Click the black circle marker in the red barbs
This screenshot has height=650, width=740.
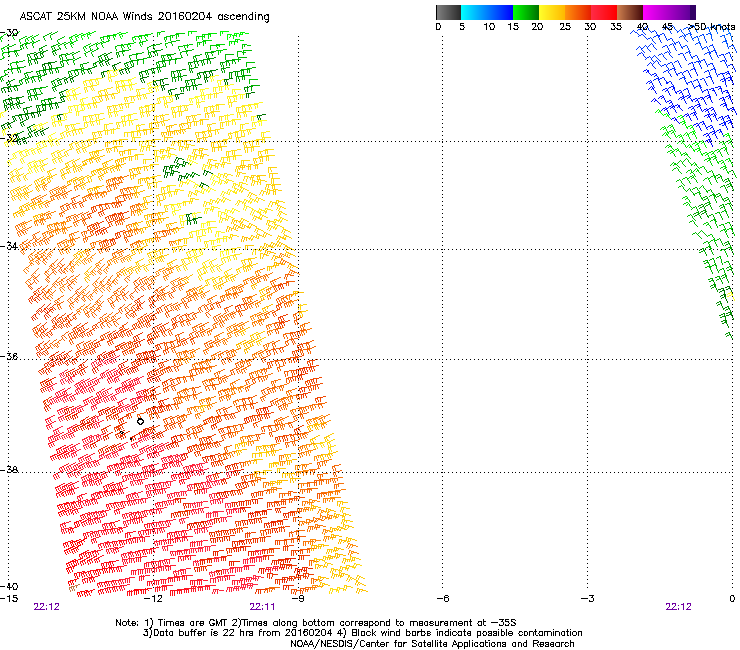[x=140, y=421]
